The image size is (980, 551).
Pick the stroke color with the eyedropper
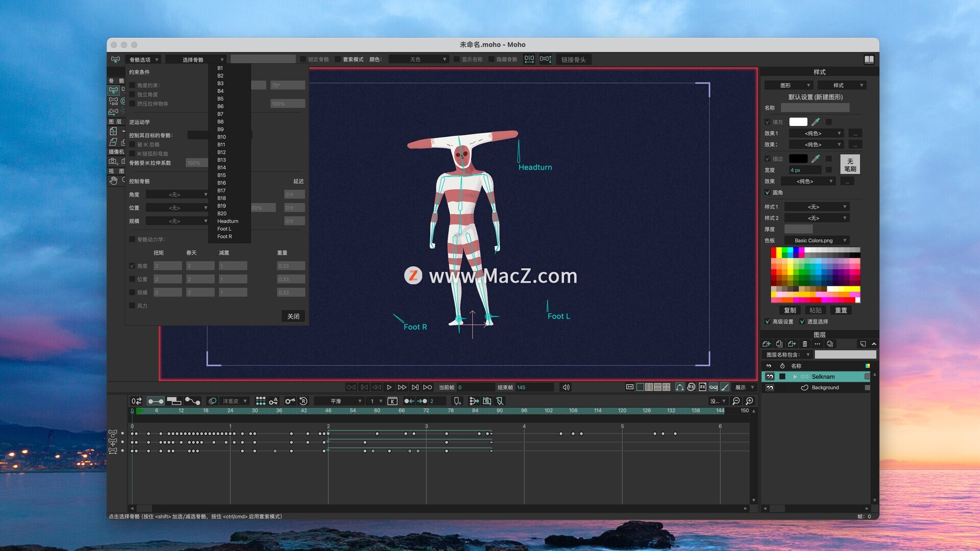click(816, 159)
